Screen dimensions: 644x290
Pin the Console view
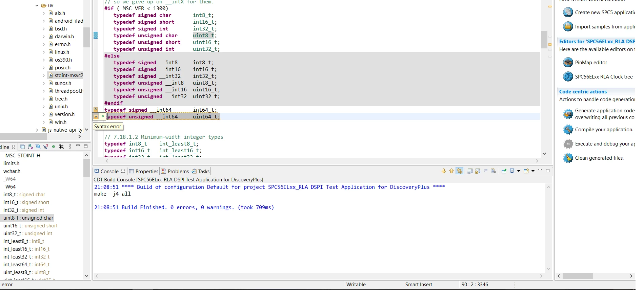coord(504,171)
